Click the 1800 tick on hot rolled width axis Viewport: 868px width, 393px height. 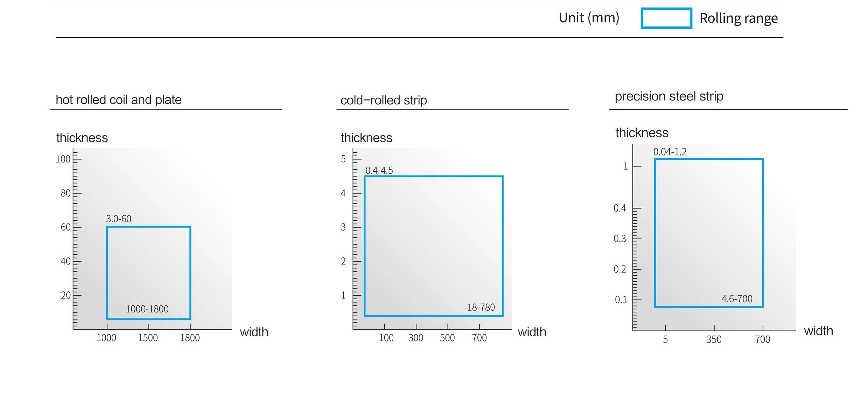click(x=190, y=338)
